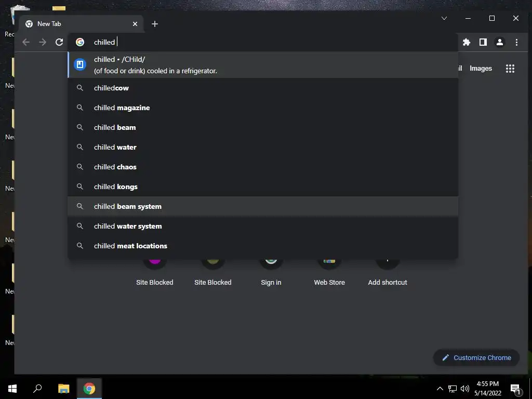The width and height of the screenshot is (532, 399).
Task: Open the Extensions puzzle icon
Action: tap(467, 42)
